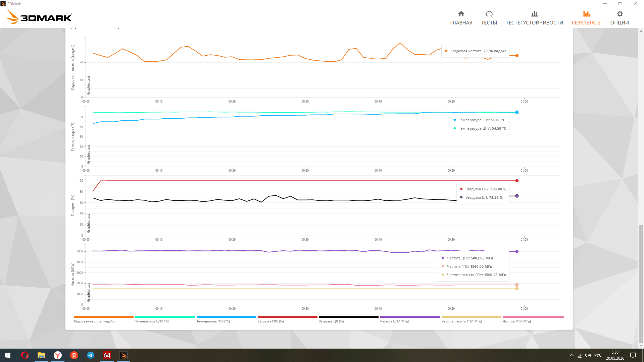Open Opera browser from the taskbar

[x=25, y=355]
